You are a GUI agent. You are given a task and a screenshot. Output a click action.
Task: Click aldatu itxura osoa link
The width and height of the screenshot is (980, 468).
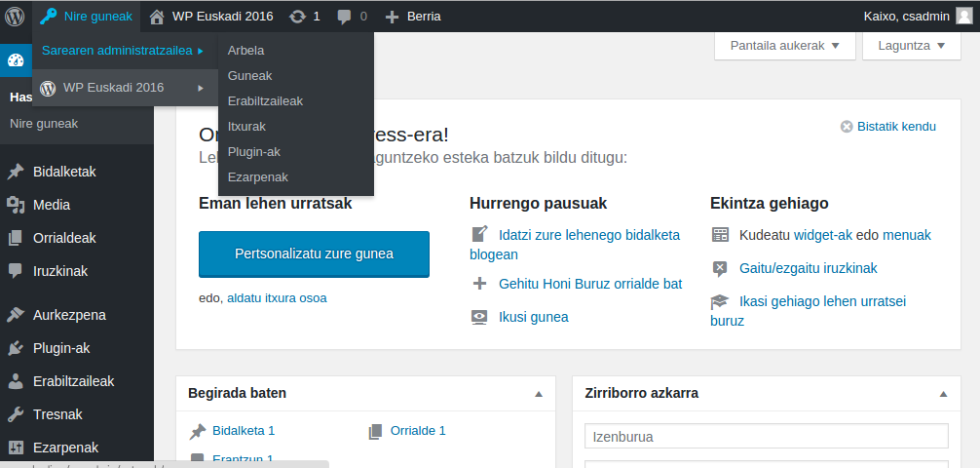point(277,298)
